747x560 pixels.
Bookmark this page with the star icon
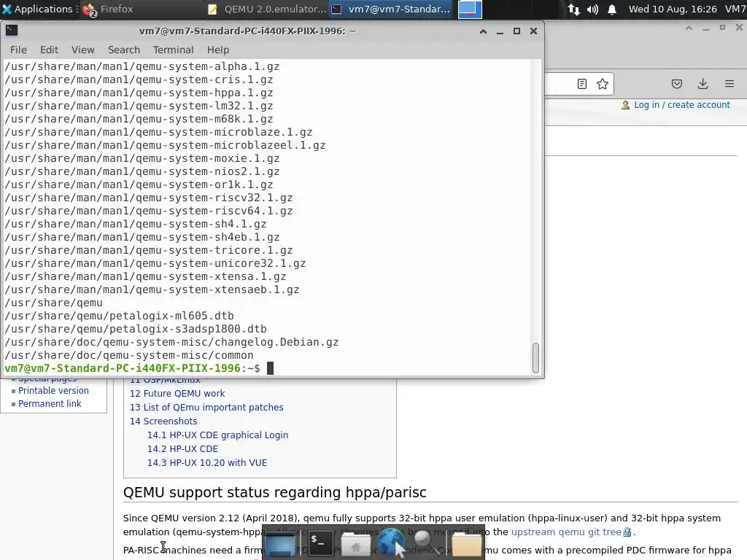pos(602,84)
